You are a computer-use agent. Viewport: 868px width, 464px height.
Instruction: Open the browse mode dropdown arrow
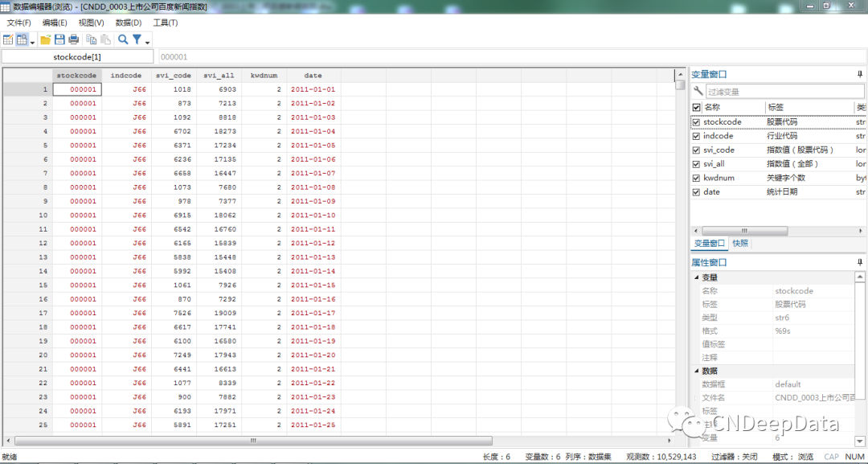tap(33, 42)
